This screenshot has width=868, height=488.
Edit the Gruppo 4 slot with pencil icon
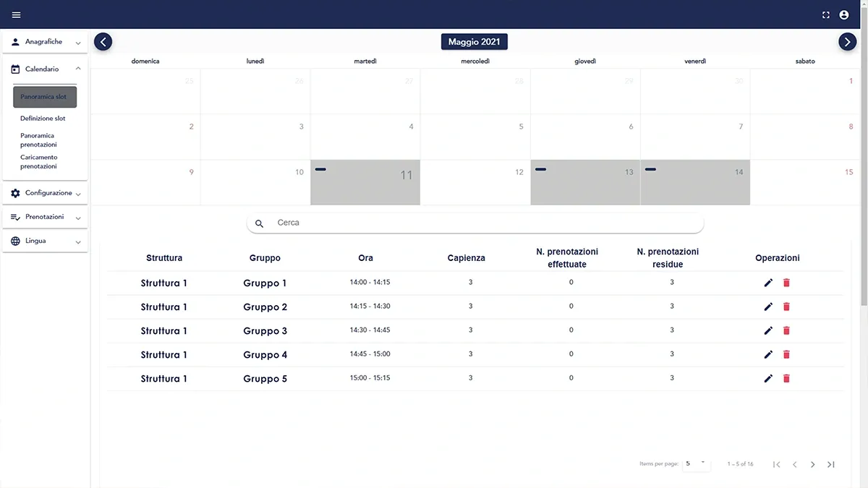click(768, 354)
